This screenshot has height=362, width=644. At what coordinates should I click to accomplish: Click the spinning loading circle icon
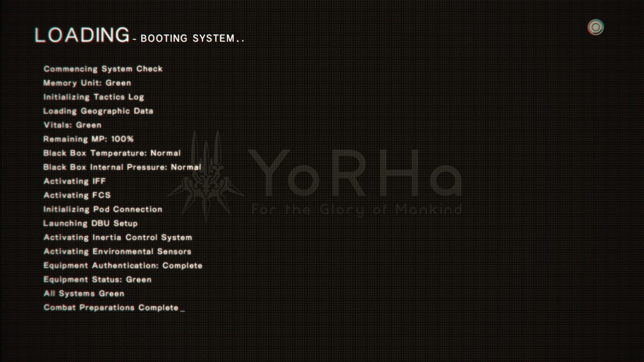click(x=595, y=27)
